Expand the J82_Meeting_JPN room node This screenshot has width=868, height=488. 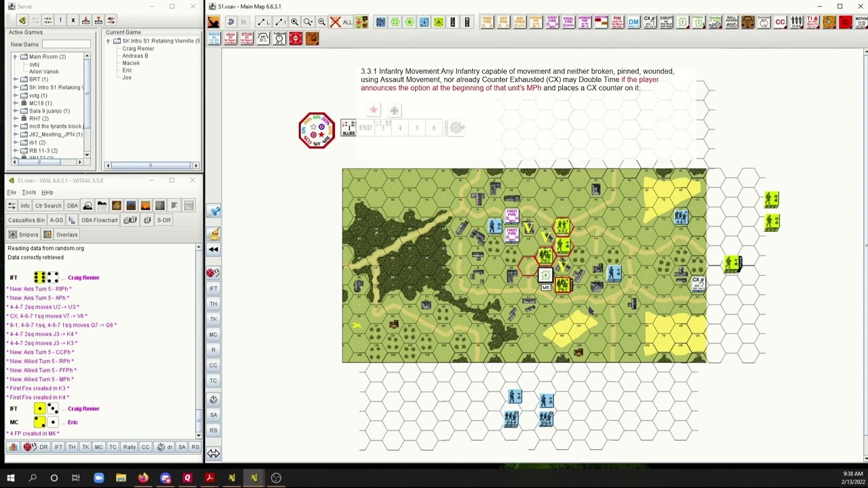tap(15, 134)
